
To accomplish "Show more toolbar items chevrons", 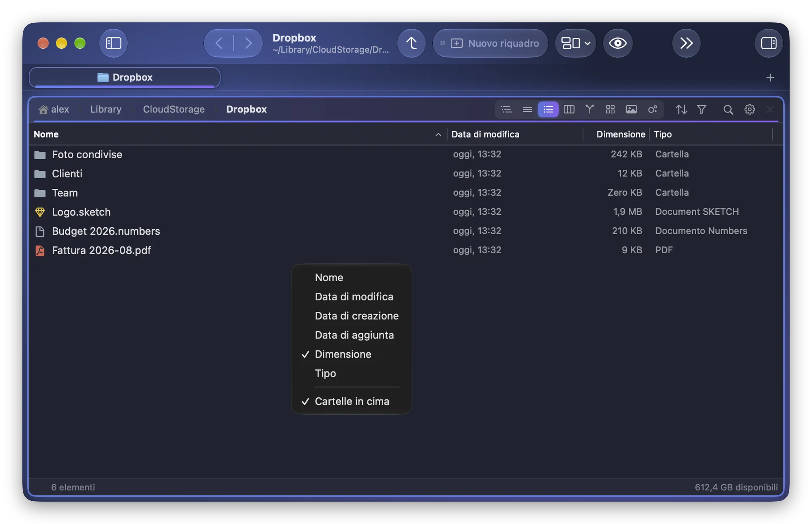I will click(686, 43).
